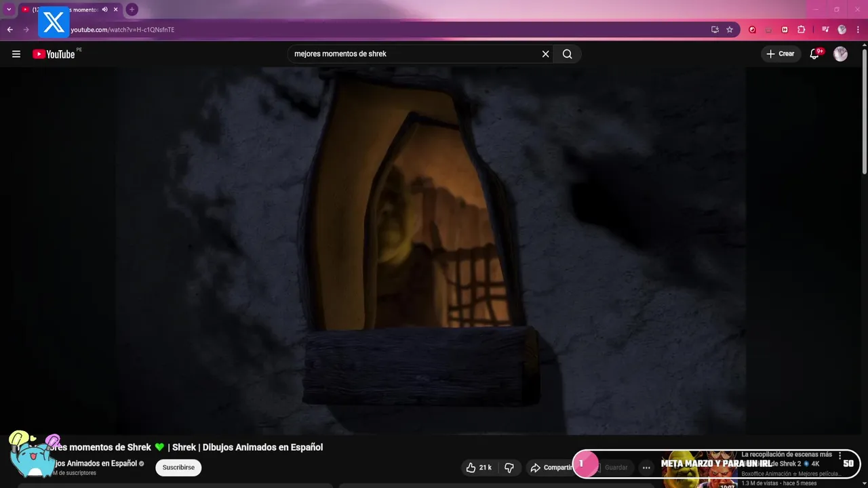Open the Chrome media controls icon
868x488 pixels.
[x=825, y=30]
